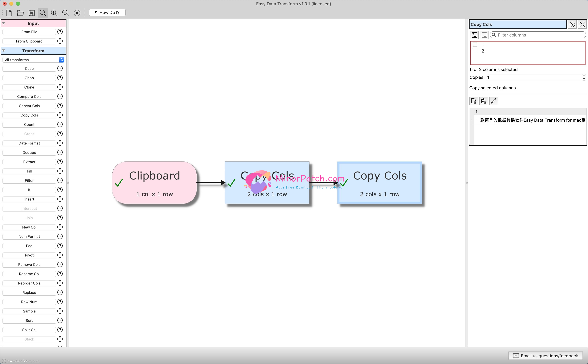Screen dimensions: 588x364
Task: Click the From Clipboard button
Action: tap(29, 41)
